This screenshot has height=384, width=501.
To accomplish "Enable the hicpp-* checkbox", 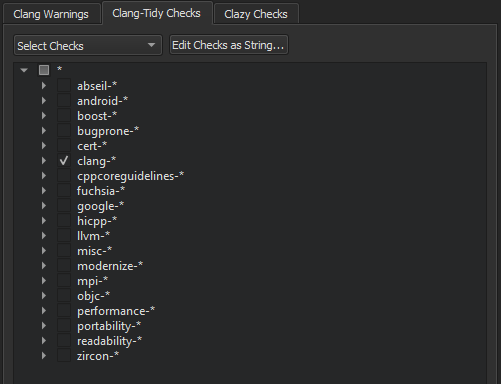I will [64, 221].
